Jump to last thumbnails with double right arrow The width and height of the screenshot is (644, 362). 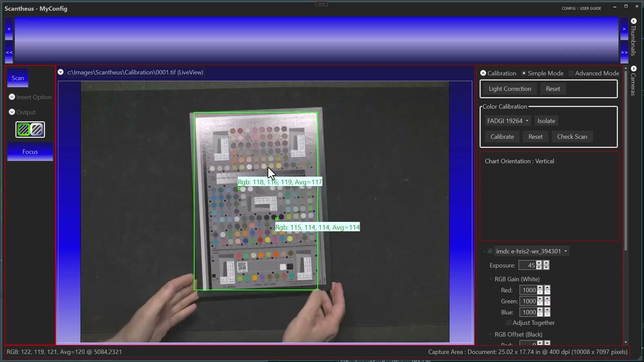coord(624,52)
